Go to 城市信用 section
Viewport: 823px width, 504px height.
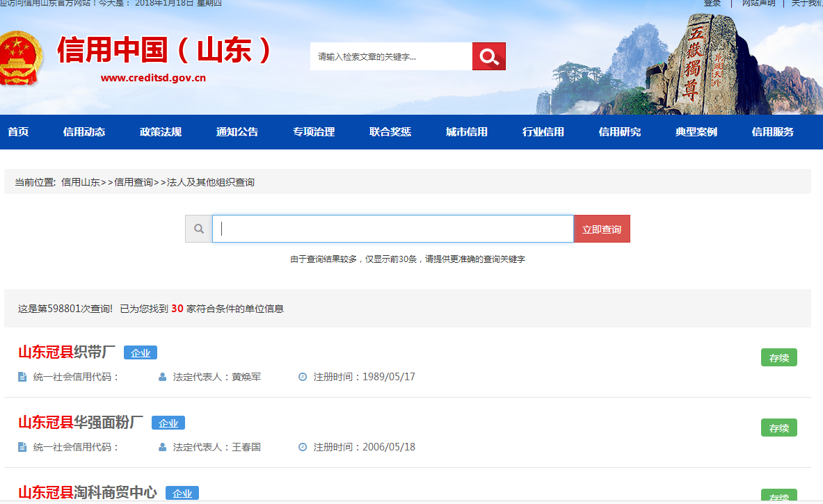click(467, 131)
